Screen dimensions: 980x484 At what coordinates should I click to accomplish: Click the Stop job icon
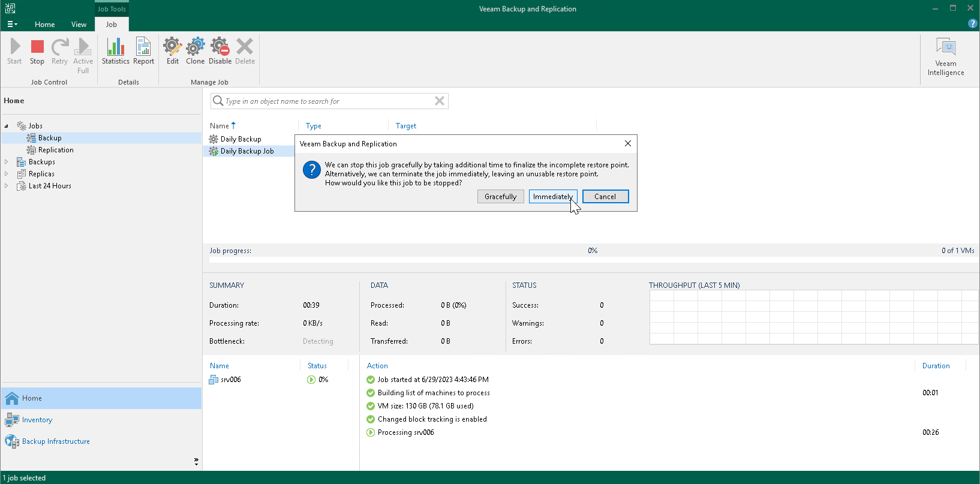coord(37,52)
